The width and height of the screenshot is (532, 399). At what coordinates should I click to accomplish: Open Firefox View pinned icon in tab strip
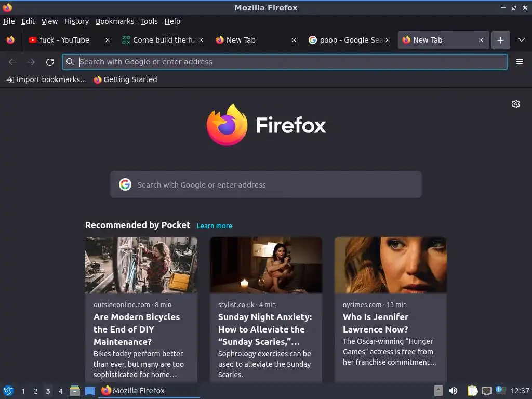(10, 40)
